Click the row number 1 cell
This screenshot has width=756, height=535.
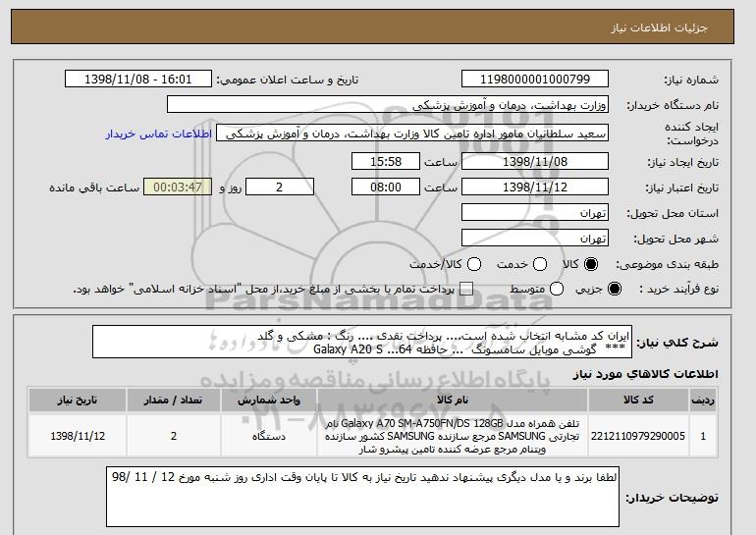[703, 436]
